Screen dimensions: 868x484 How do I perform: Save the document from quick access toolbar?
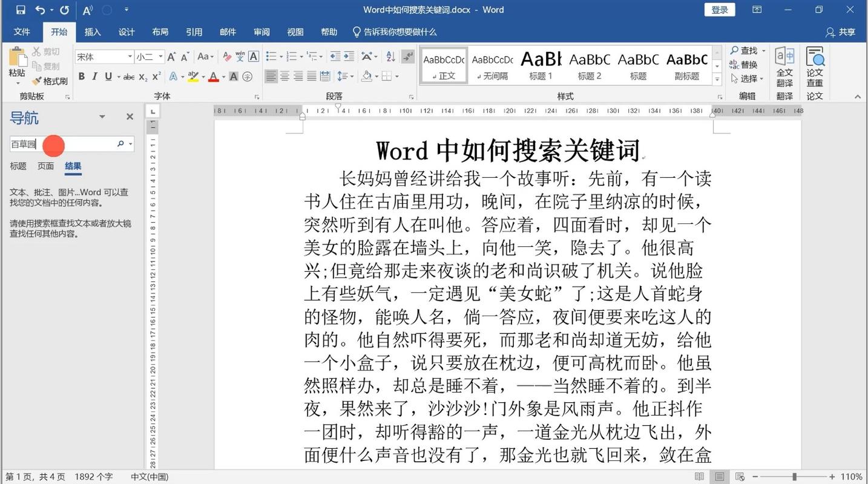coord(21,10)
